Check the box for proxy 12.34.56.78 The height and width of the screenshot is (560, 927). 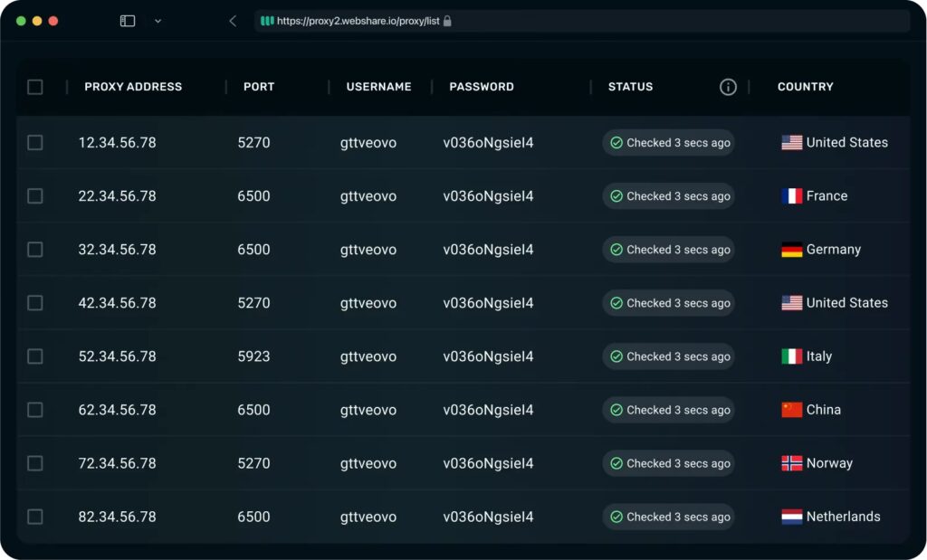(35, 143)
